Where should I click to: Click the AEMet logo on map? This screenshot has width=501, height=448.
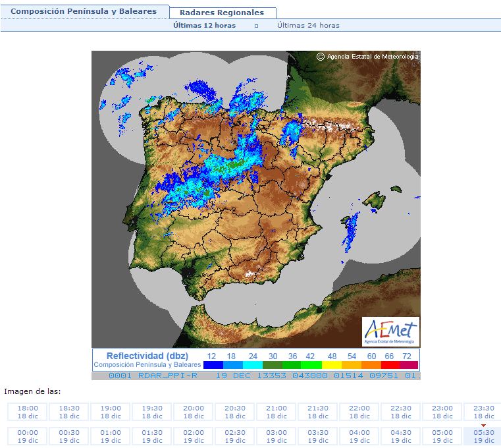390,331
